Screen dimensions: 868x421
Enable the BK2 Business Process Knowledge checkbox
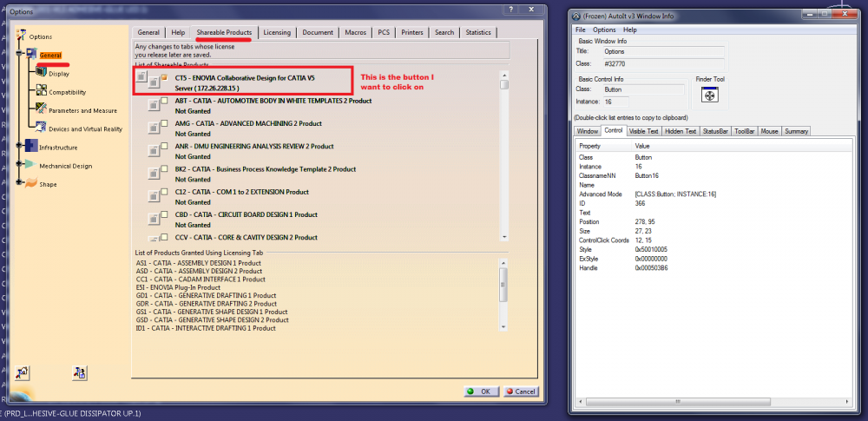click(x=164, y=168)
